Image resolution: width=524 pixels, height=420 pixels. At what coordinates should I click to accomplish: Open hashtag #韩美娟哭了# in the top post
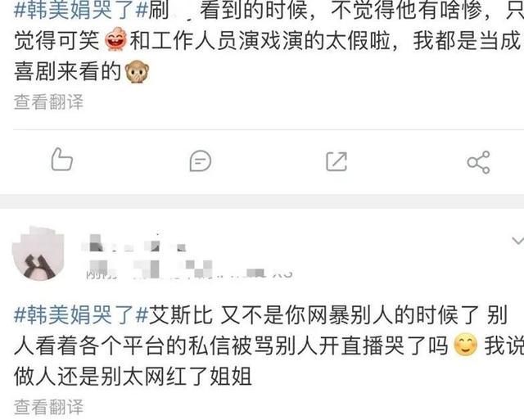[x=81, y=11]
